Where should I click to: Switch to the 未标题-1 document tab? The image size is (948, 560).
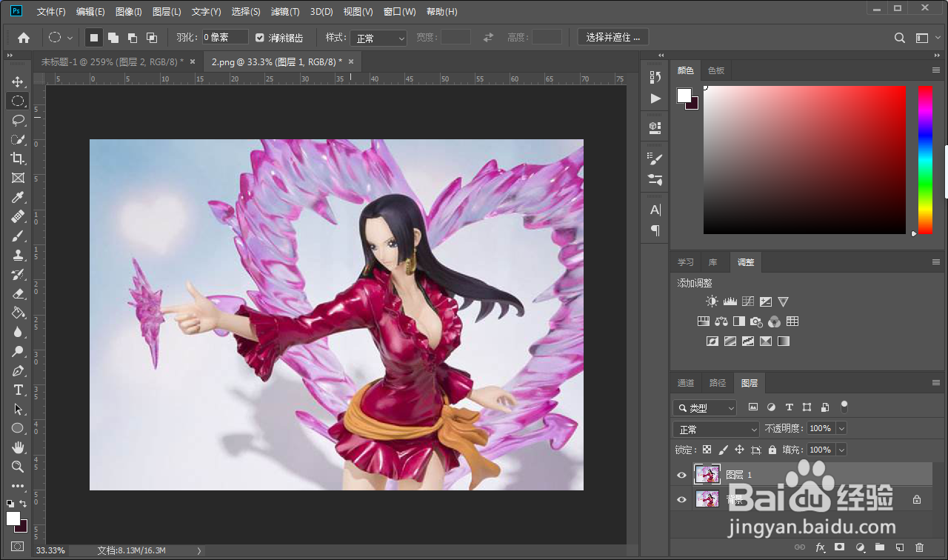[x=113, y=62]
